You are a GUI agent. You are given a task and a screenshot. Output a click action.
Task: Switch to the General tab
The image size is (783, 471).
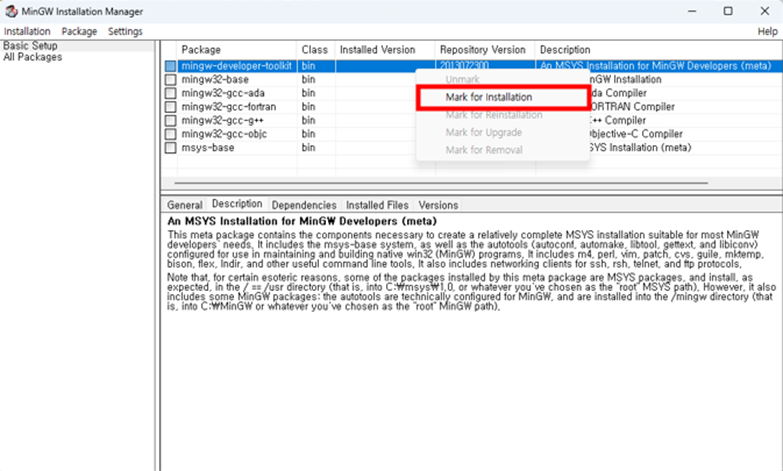click(185, 205)
